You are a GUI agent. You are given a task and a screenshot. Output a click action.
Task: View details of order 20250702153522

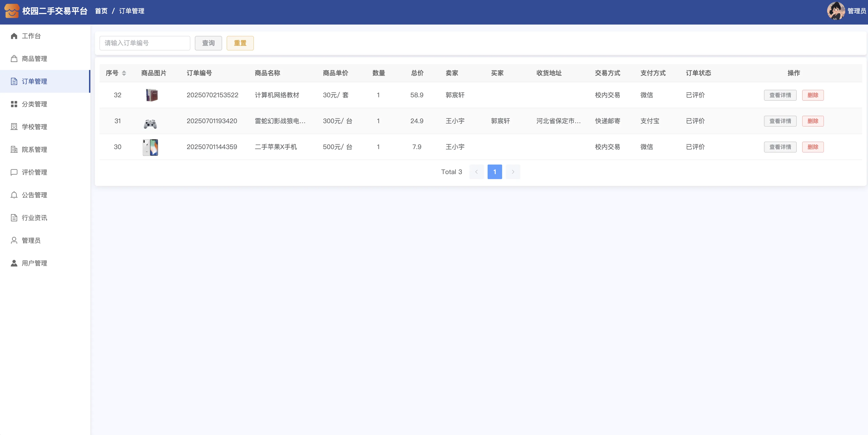[x=780, y=95]
